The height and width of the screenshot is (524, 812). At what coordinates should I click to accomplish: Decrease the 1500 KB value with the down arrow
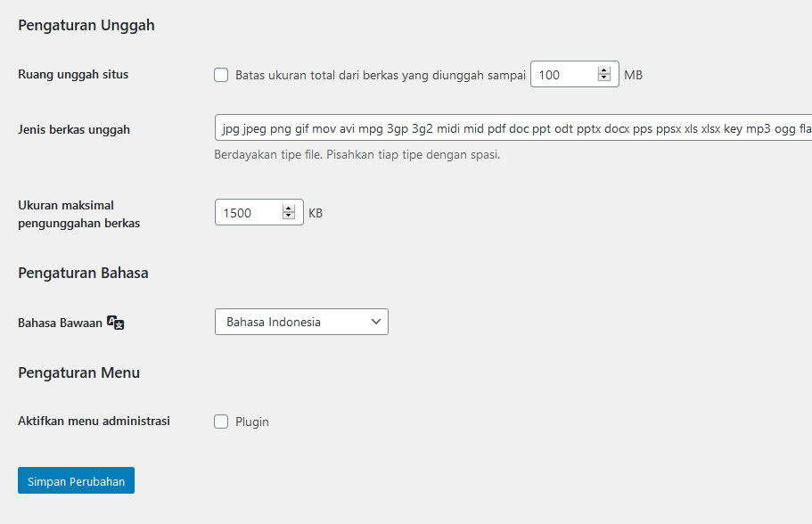tap(288, 217)
